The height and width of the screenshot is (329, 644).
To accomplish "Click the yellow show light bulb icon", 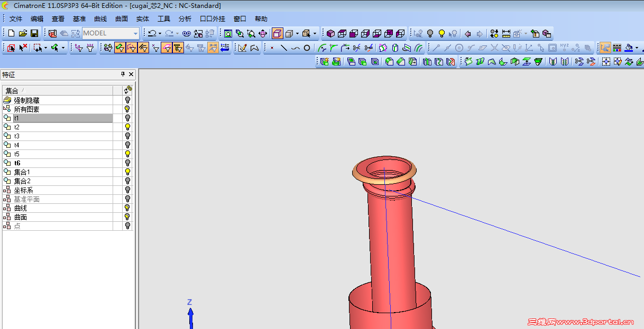I will tap(441, 33).
